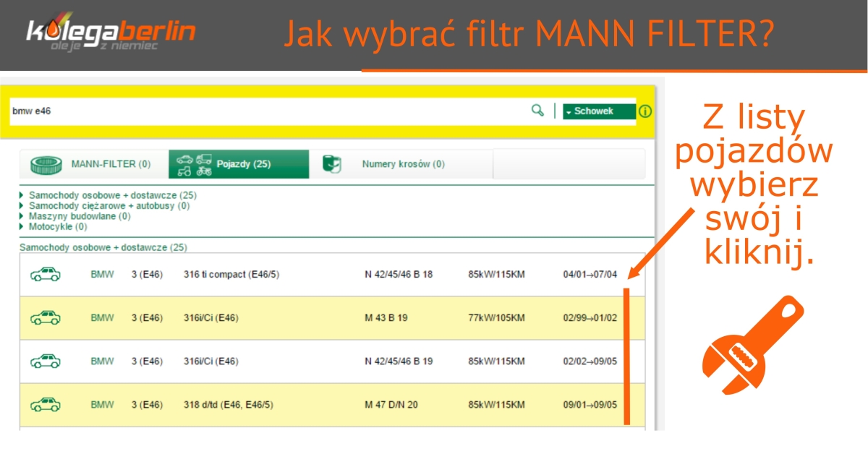The height and width of the screenshot is (454, 868).
Task: Click the filter canister icon on Numery krosów tab
Action: (332, 164)
